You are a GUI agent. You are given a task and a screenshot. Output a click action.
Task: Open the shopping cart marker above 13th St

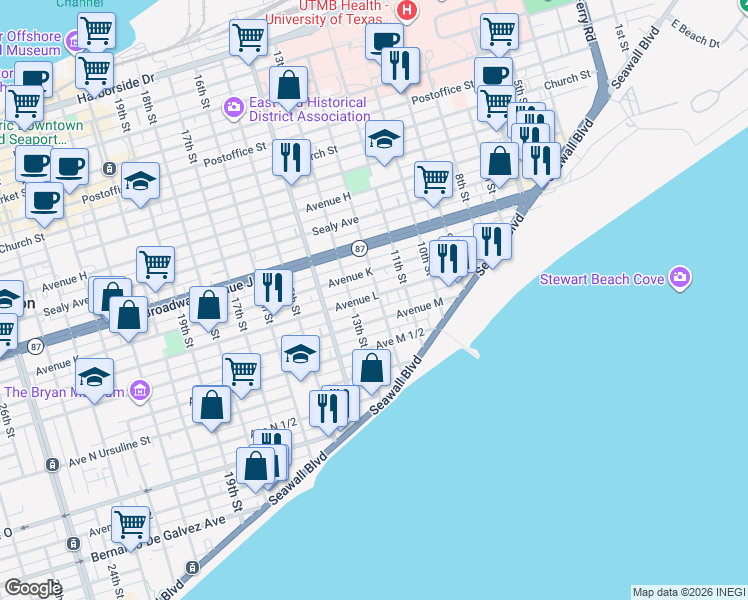pyautogui.click(x=248, y=38)
